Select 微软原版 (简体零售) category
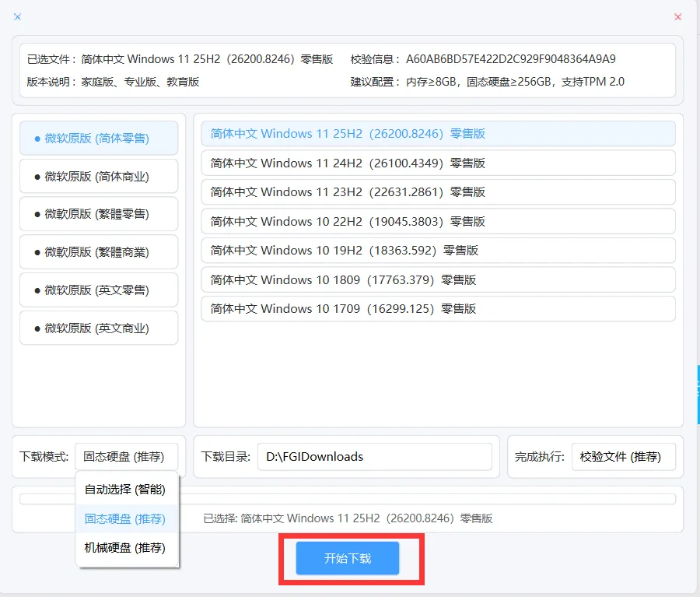 coord(99,138)
